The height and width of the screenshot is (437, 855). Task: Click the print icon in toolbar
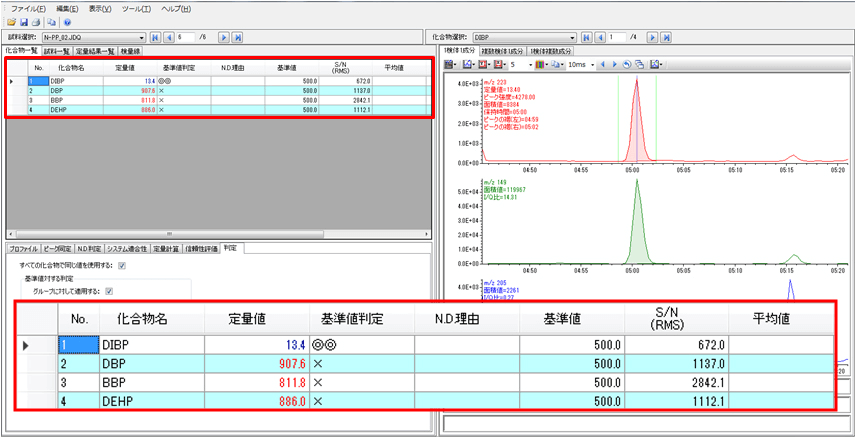pyautogui.click(x=36, y=21)
